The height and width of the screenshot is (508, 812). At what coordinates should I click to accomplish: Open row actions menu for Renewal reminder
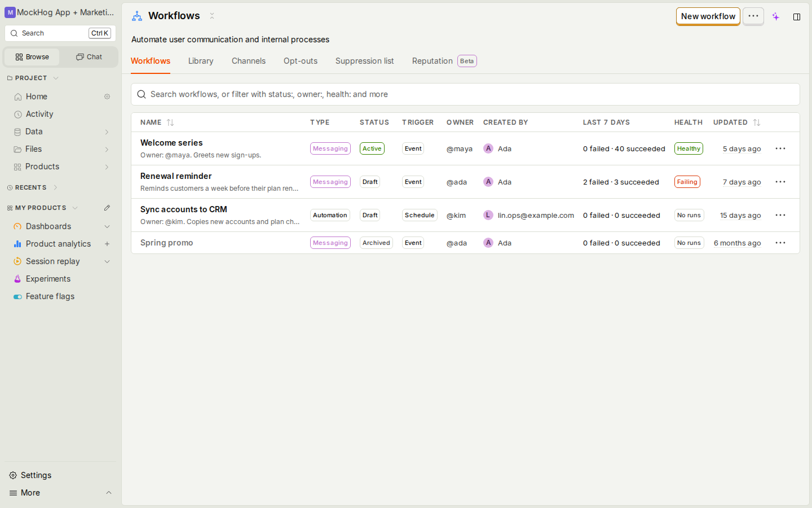pyautogui.click(x=780, y=182)
